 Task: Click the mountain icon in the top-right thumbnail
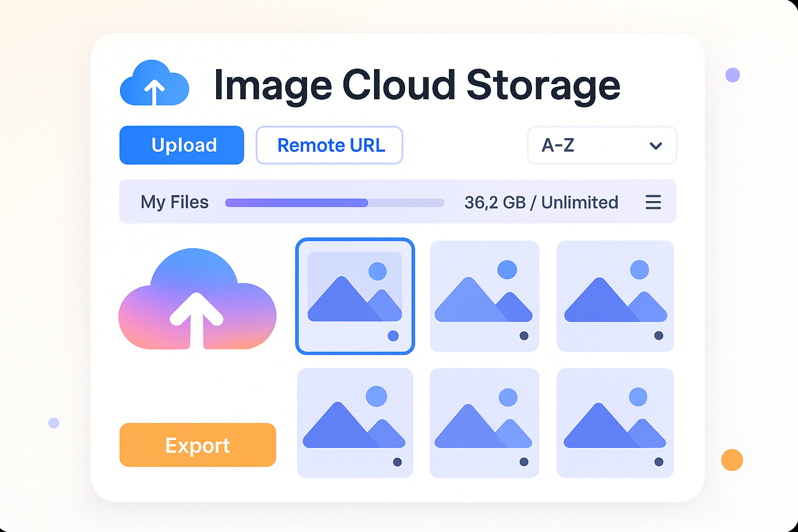pos(615,301)
